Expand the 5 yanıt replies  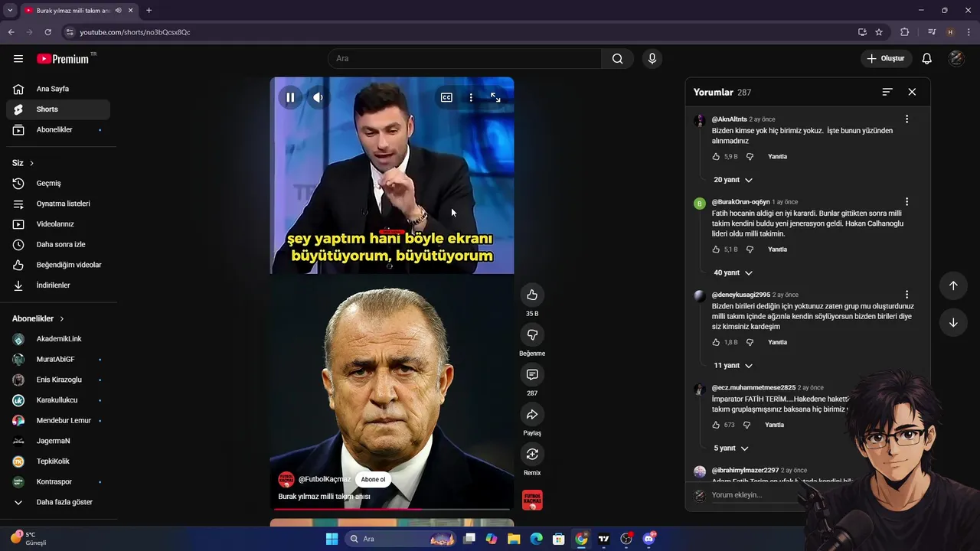(730, 448)
